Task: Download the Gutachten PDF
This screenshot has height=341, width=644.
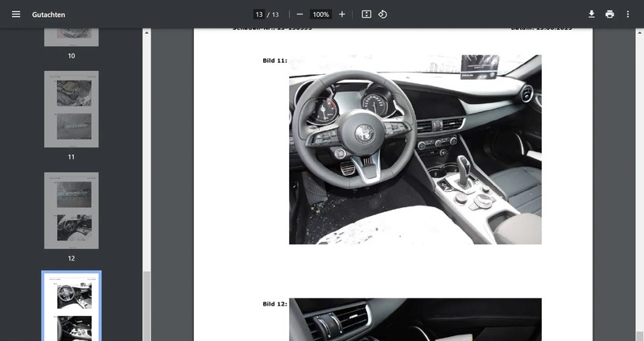Action: [592, 15]
